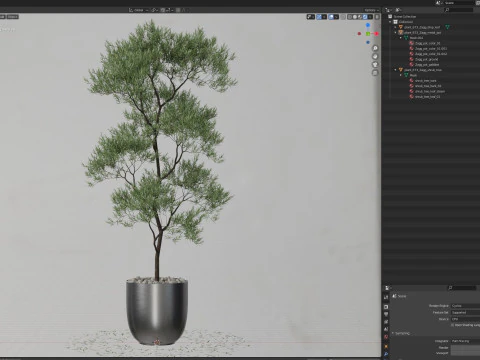This screenshot has height=360, width=480.
Task: Open the Render properties tab
Action: (x=386, y=307)
